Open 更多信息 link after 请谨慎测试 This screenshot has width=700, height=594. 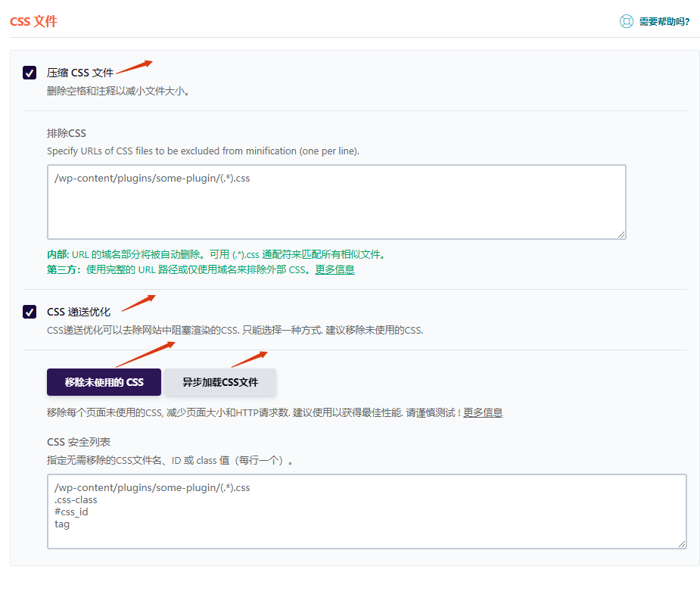(x=483, y=412)
